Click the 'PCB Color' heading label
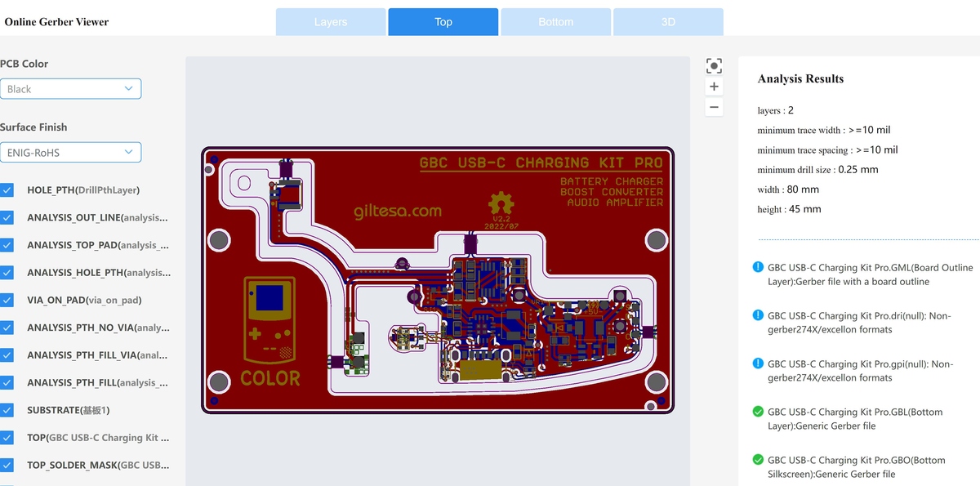Image resolution: width=980 pixels, height=486 pixels. [x=24, y=64]
